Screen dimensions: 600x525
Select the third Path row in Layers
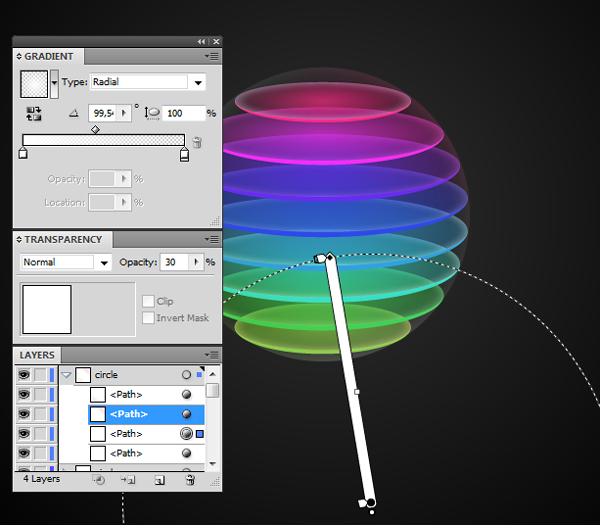click(x=147, y=434)
